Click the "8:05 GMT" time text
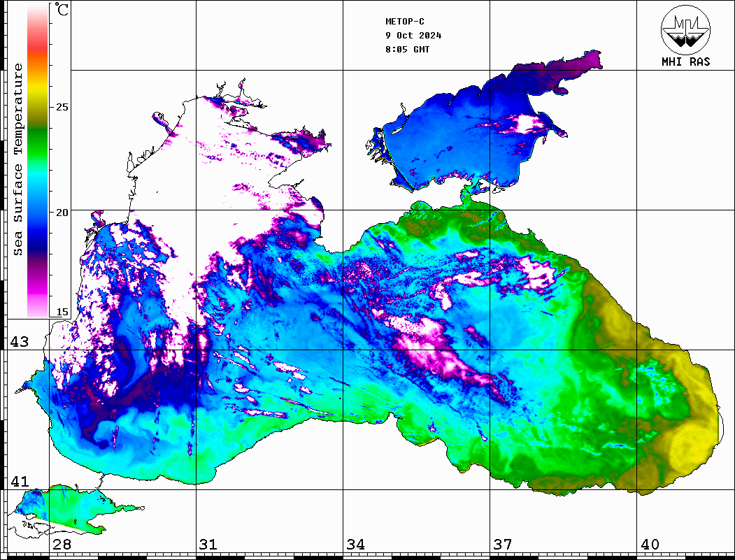Viewport: 735px width, 560px height. click(408, 50)
